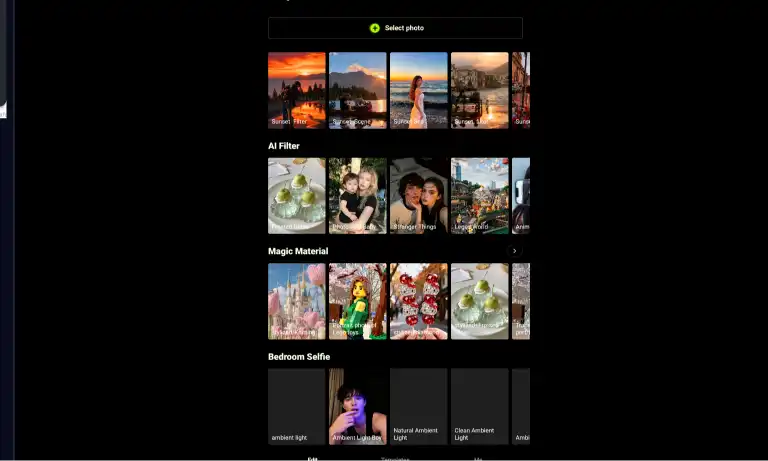Choose the Sunset Scene mountain lake thumbnail
The height and width of the screenshot is (461, 768).
(x=358, y=90)
